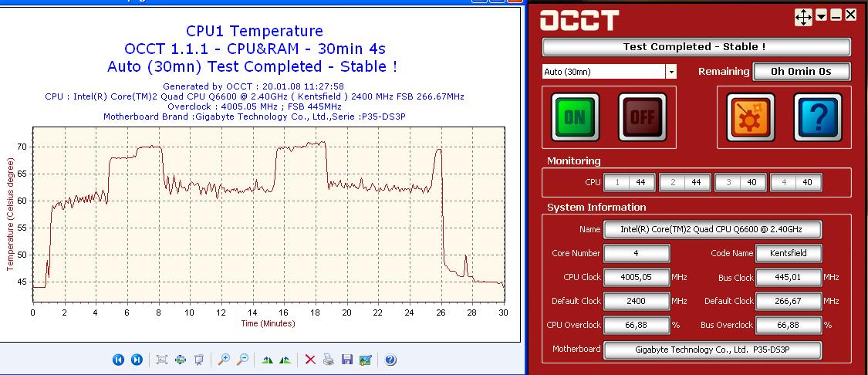Minimize the OCCT window
The height and width of the screenshot is (375, 868).
coord(836,16)
